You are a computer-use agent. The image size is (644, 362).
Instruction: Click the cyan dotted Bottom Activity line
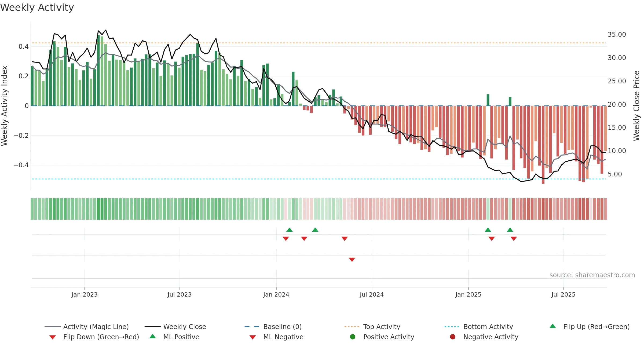(319, 179)
